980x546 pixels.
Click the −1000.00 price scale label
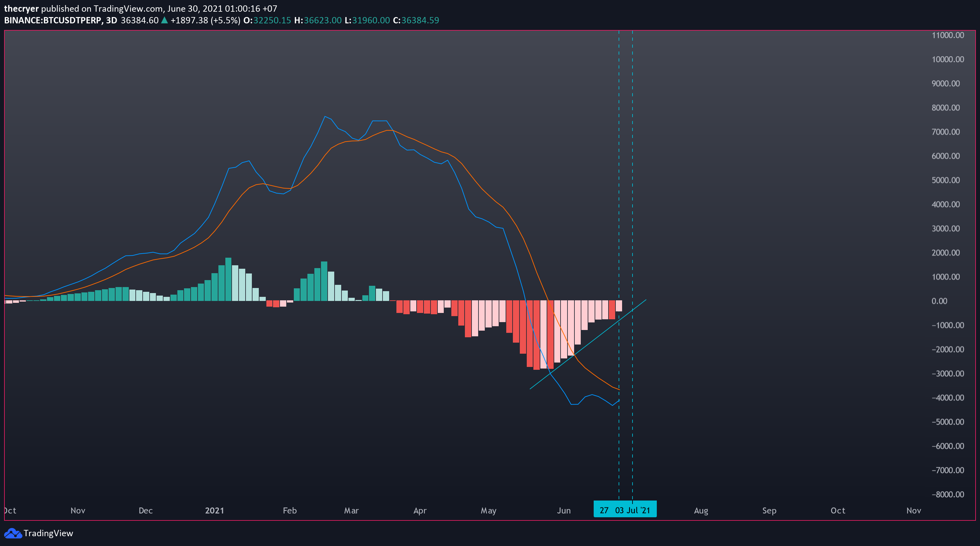click(x=948, y=326)
